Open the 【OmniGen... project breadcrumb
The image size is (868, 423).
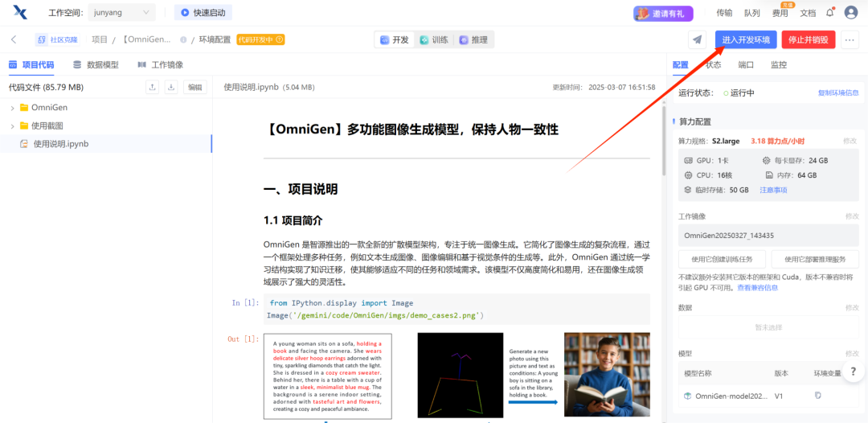(x=147, y=39)
